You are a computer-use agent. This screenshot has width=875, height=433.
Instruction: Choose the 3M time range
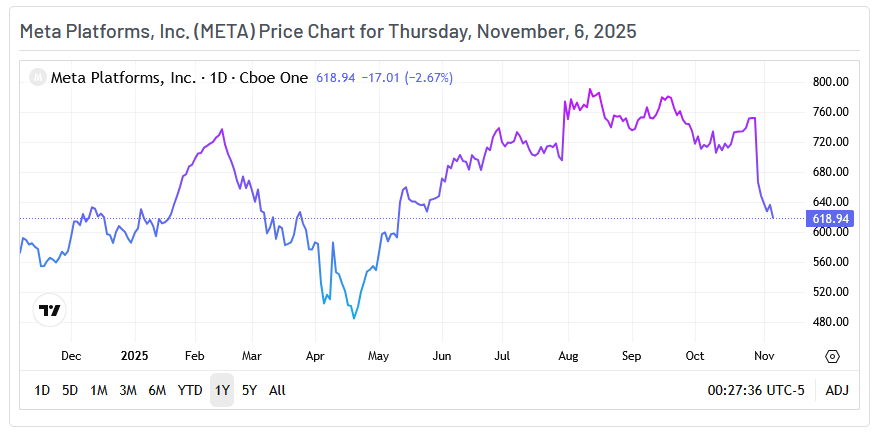[128, 390]
